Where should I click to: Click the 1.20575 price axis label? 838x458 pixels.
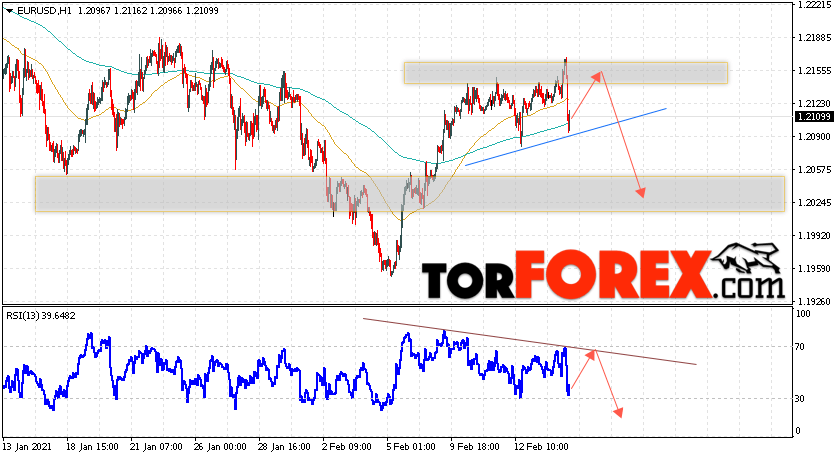[814, 170]
